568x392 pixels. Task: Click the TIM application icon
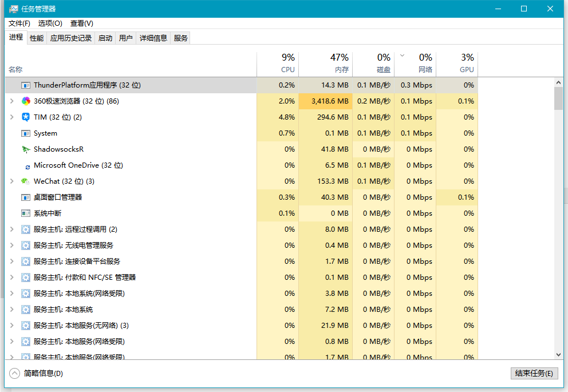tap(26, 117)
